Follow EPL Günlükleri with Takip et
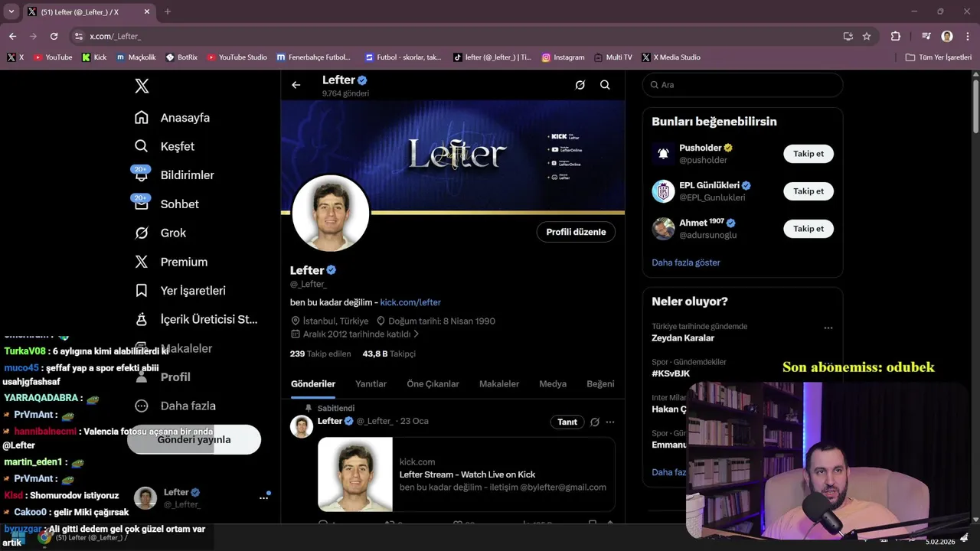The width and height of the screenshot is (980, 551). coord(808,191)
